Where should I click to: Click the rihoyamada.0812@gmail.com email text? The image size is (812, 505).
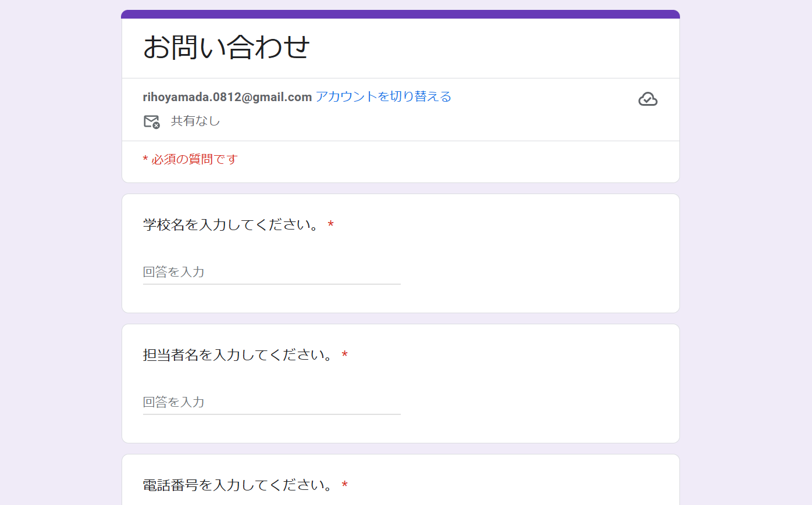[227, 96]
